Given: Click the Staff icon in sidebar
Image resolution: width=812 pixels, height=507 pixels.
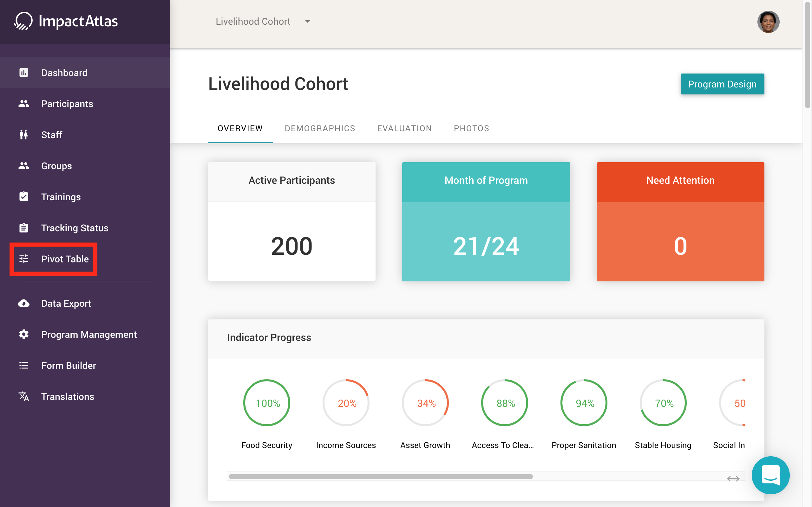Looking at the screenshot, I should pos(23,135).
